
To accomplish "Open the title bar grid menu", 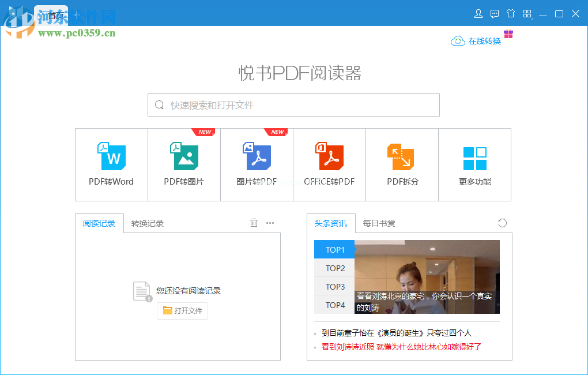I will (x=527, y=14).
